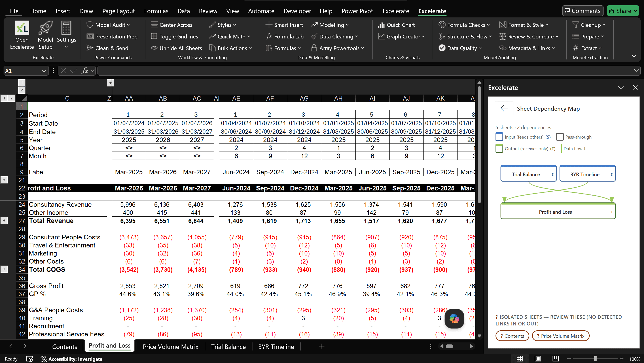Screen dimensions: 644x363
Task: Expand Bulk Actions menu
Action: click(231, 48)
